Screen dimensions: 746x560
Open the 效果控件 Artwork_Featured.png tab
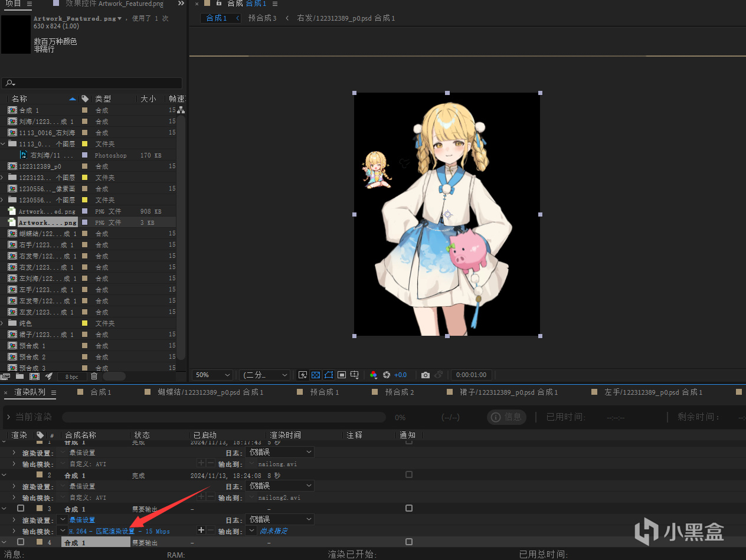click(x=114, y=4)
